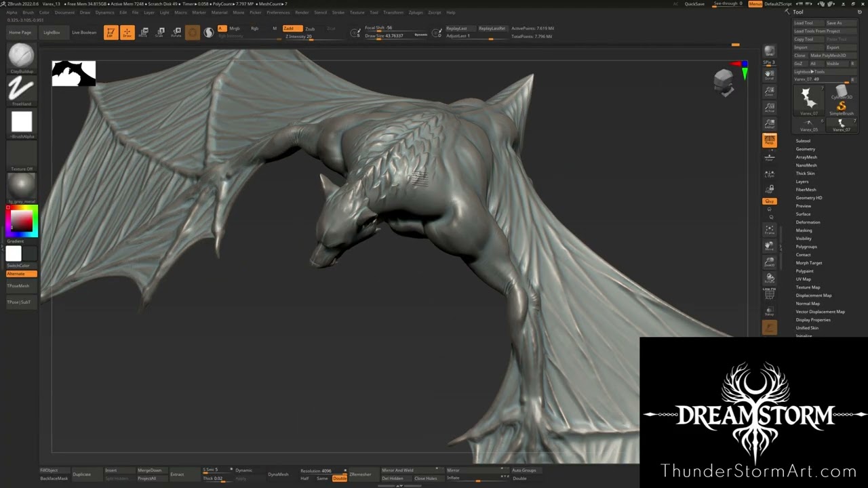868x488 pixels.
Task: Select the Move transform tool
Action: coord(143,33)
